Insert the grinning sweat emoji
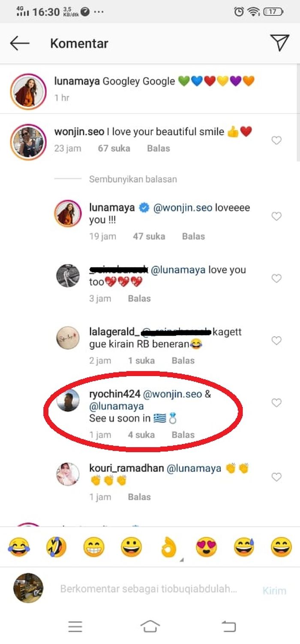The width and height of the screenshot is (300, 644). coord(244,547)
